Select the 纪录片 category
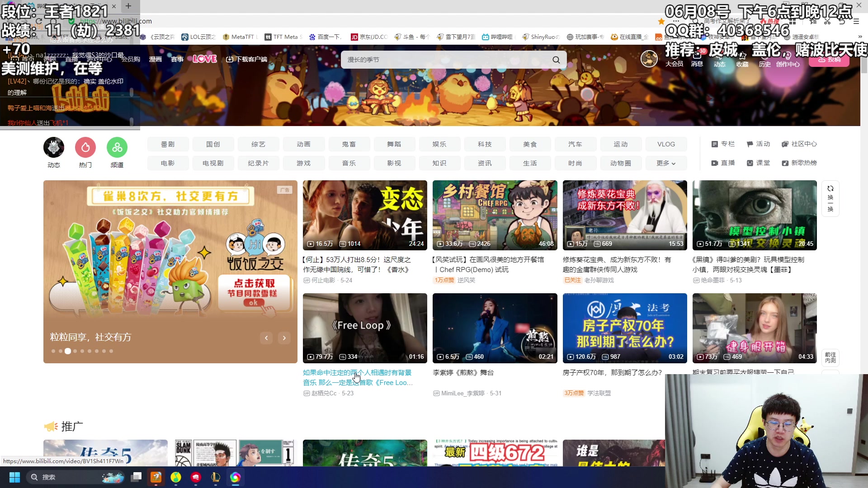868x488 pixels. coord(259,163)
